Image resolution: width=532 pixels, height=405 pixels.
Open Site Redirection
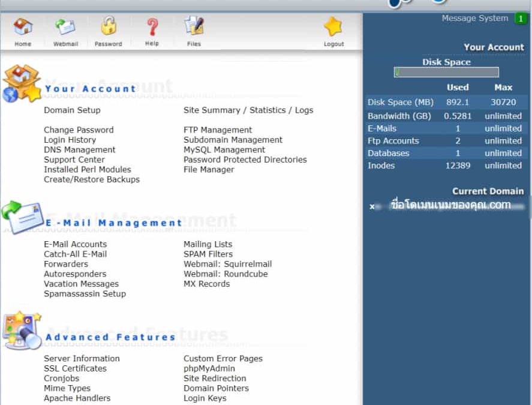pos(215,378)
